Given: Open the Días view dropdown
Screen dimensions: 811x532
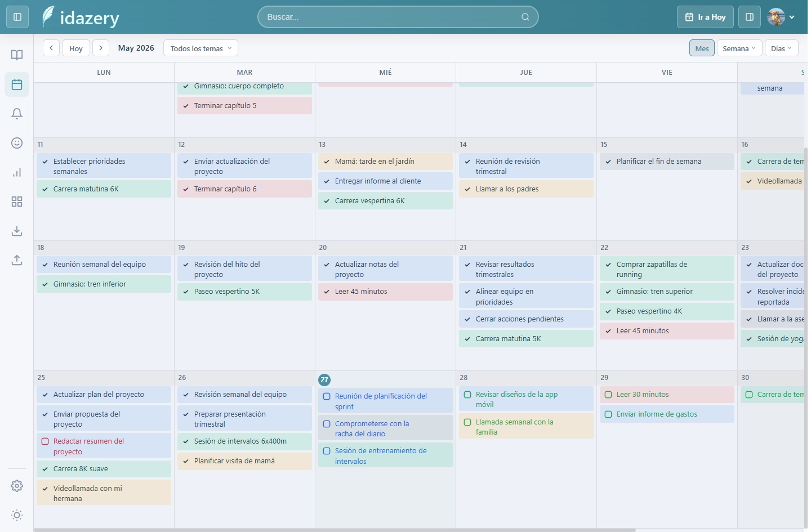Looking at the screenshot, I should tap(782, 48).
